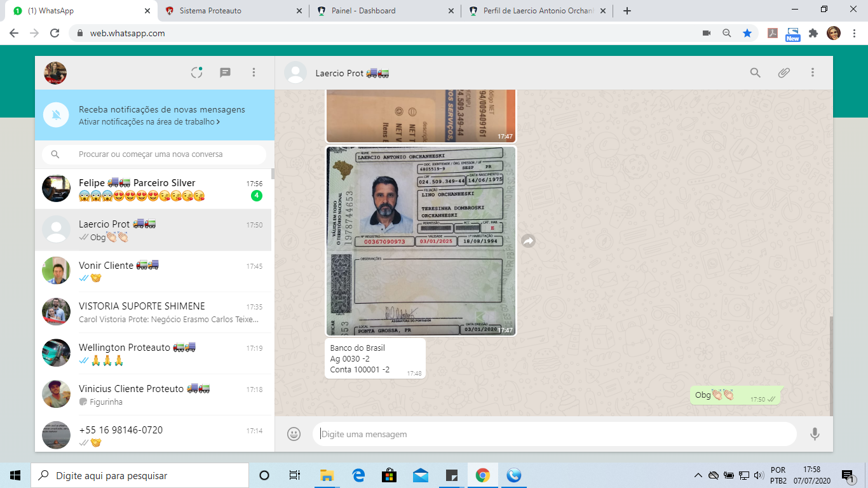Start a new chat via message icon
Image resolution: width=868 pixels, height=488 pixels.
click(x=225, y=73)
